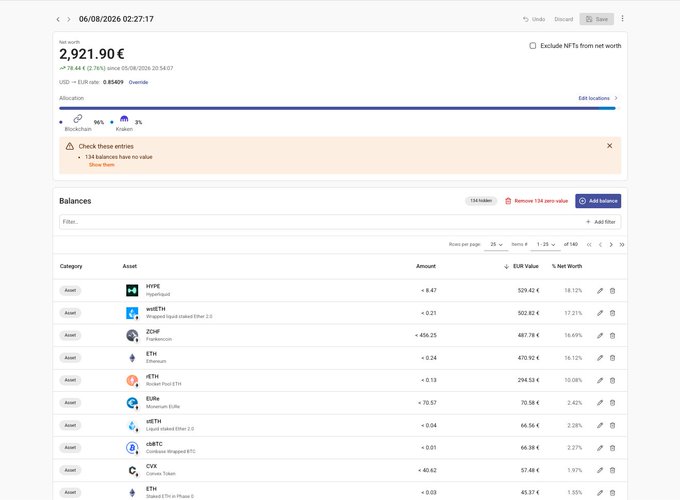Screen dimensions: 680x500
Task: Click Remove 134 zero-value button
Action: tap(536, 201)
